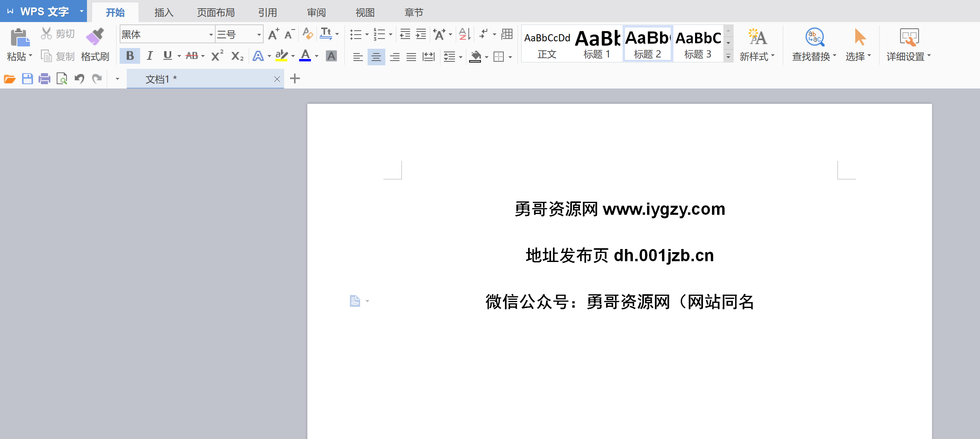Toggle Italic formatting
Image resolution: width=980 pixels, height=439 pixels.
pyautogui.click(x=150, y=56)
